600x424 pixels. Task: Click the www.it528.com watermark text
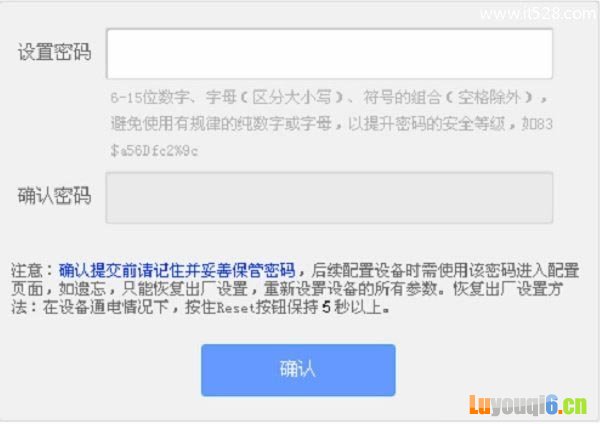tap(537, 14)
